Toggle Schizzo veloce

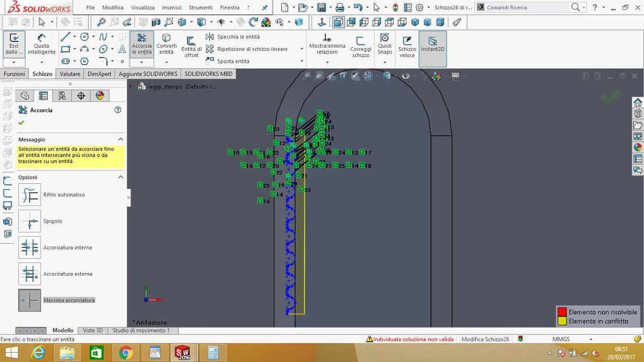click(x=407, y=47)
